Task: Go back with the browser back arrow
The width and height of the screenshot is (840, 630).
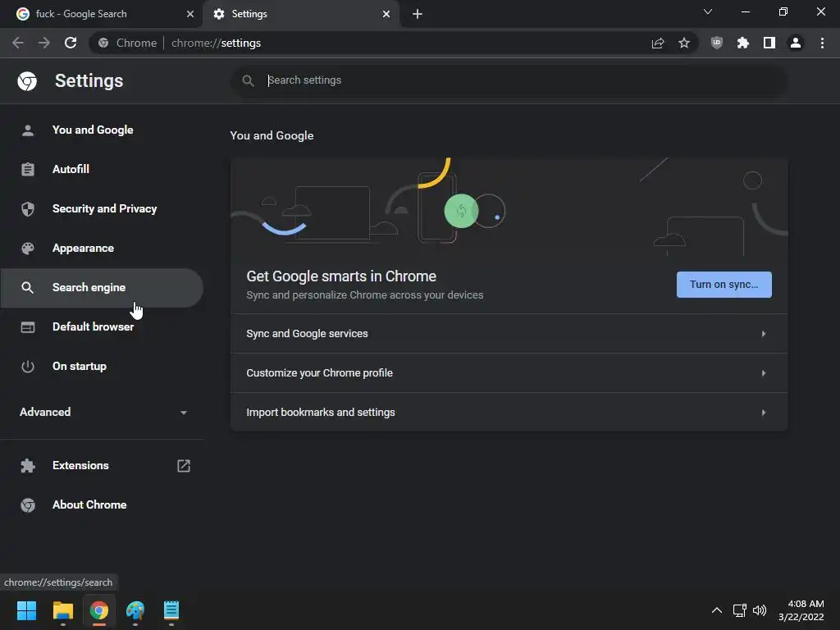Action: pos(18,43)
